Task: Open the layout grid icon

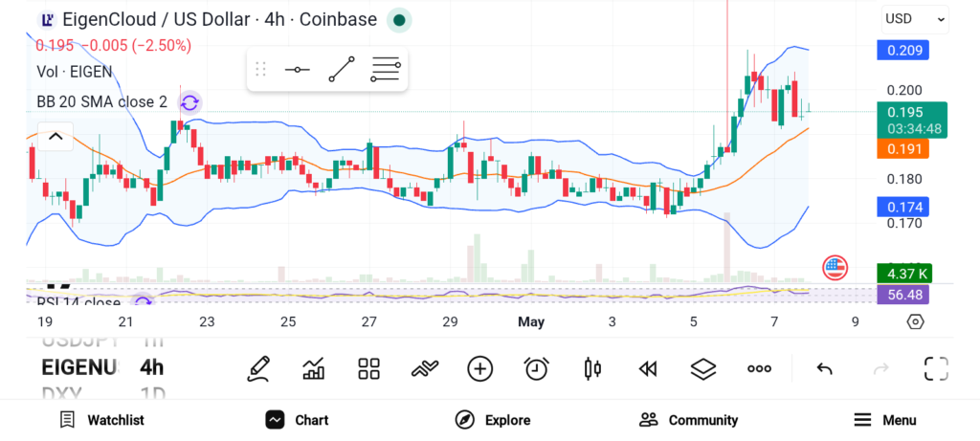Action: 368,368
